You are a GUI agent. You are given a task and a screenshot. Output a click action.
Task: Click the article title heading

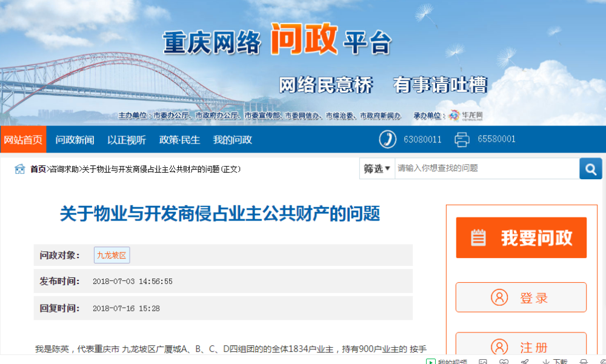(x=219, y=213)
